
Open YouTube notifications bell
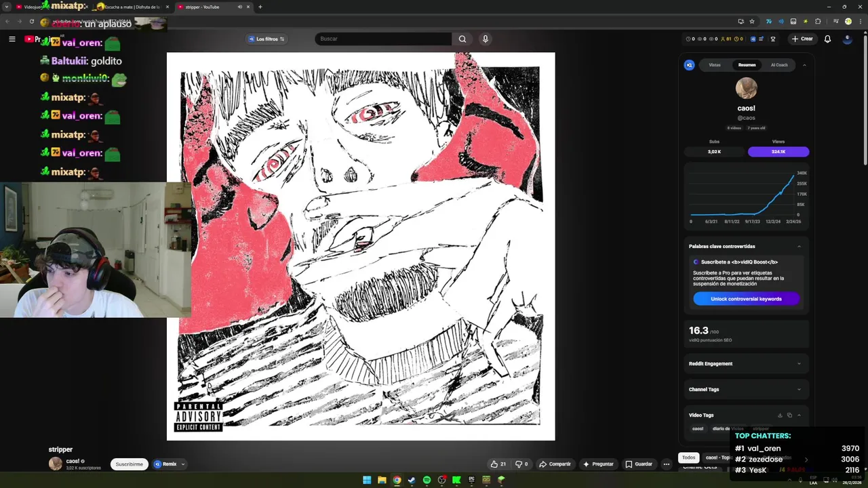pyautogui.click(x=827, y=39)
